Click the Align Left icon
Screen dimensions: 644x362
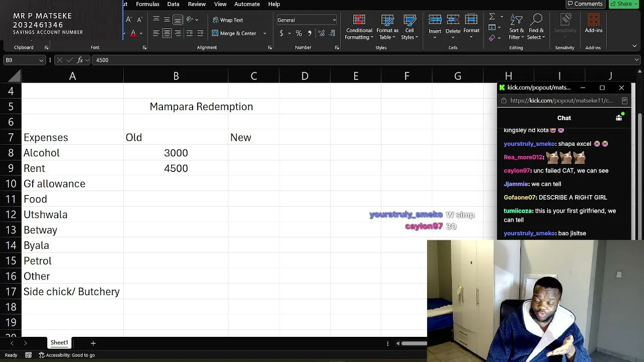[156, 33]
